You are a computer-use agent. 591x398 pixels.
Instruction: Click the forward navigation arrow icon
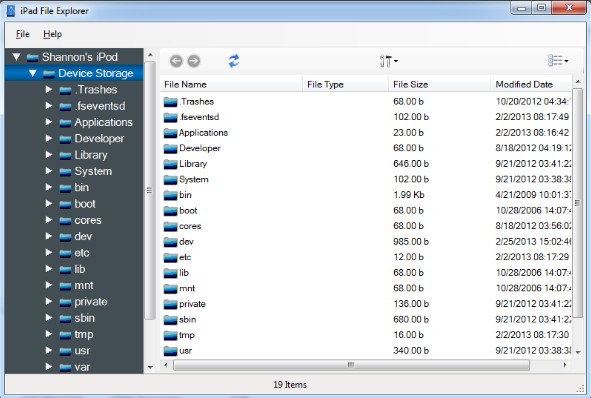[194, 61]
